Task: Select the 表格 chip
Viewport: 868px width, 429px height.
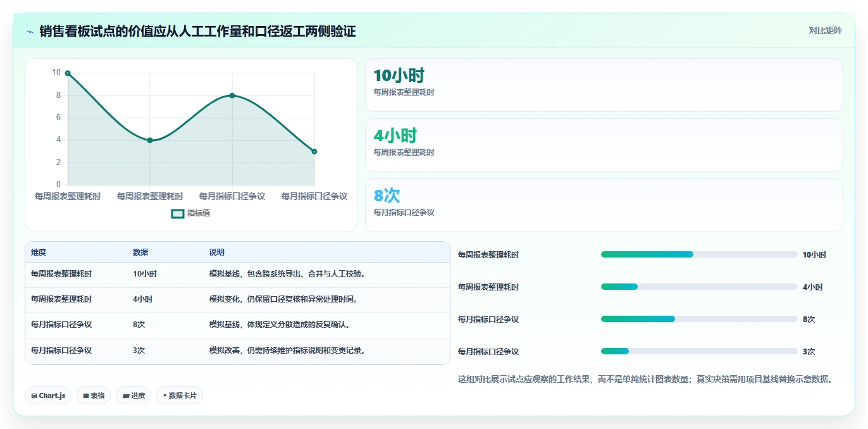Action: coord(94,395)
